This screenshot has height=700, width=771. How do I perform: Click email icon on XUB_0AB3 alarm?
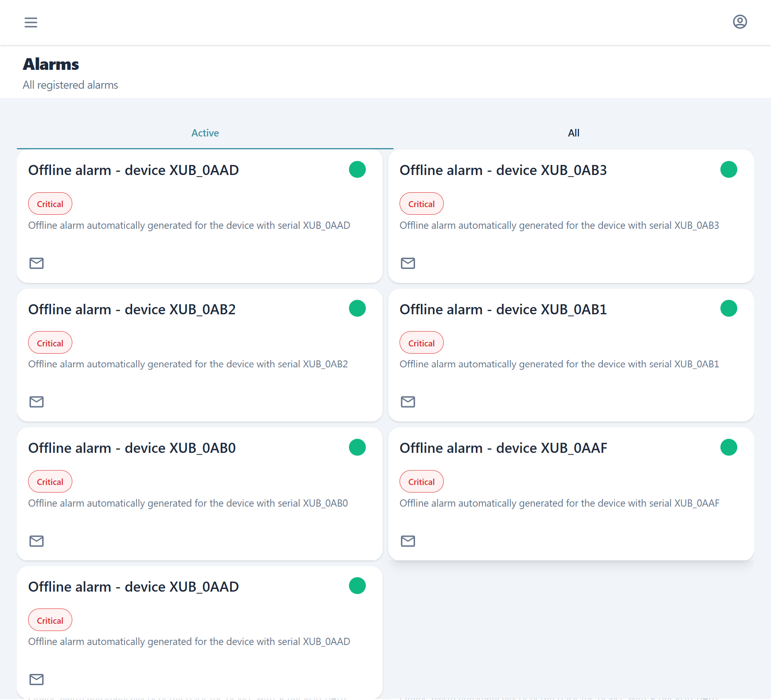[x=408, y=263]
